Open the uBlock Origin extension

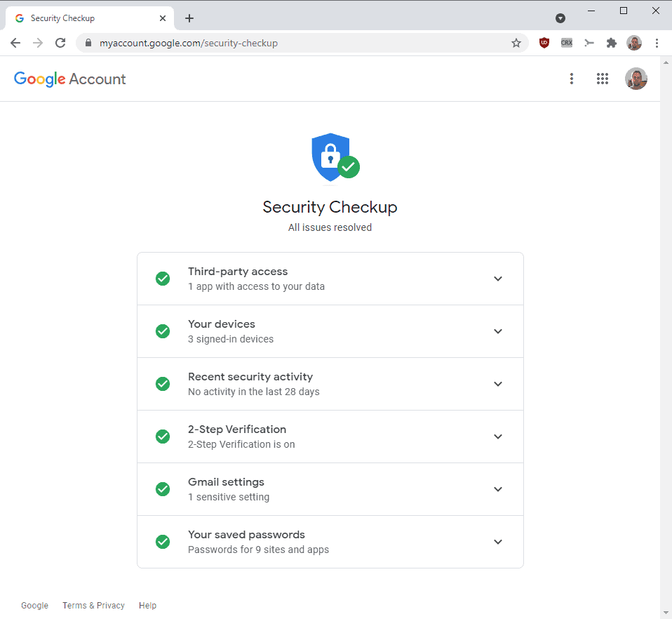click(x=544, y=43)
